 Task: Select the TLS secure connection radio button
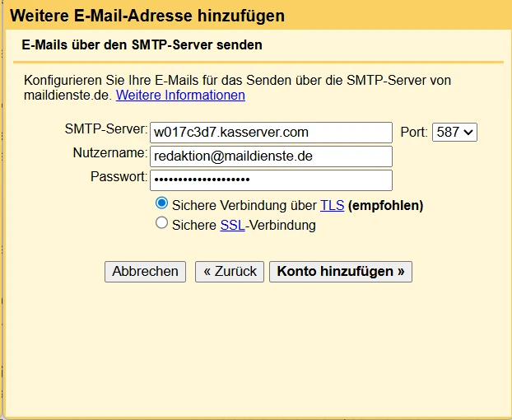tap(161, 203)
